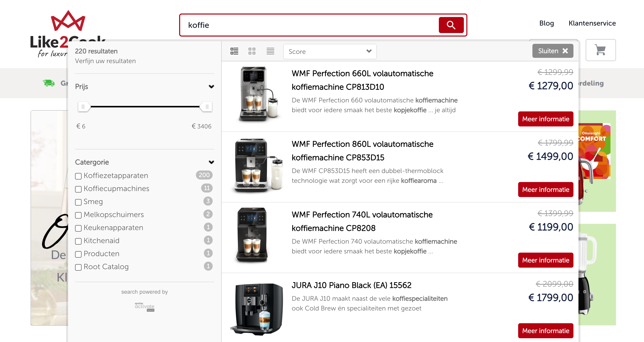Screen dimensions: 644x342
Task: Click the € 1279,00 price
Action: tap(551, 86)
